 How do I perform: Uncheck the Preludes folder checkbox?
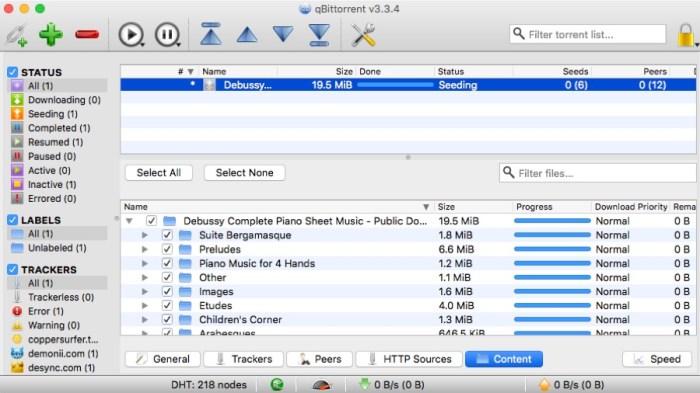tap(167, 249)
